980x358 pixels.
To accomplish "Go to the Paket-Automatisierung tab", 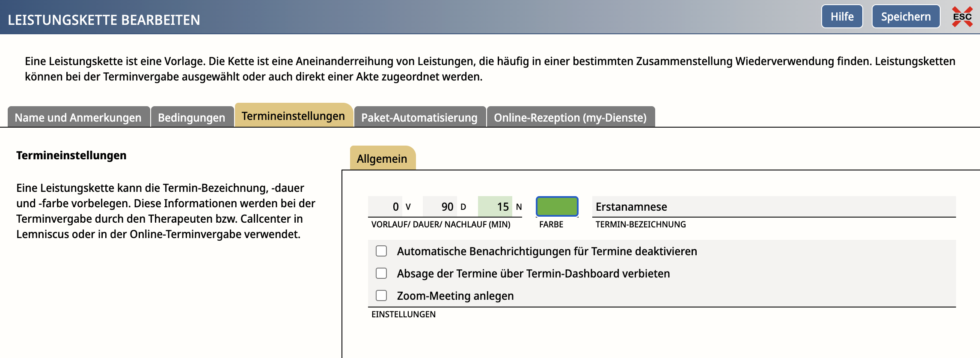I will [x=419, y=117].
